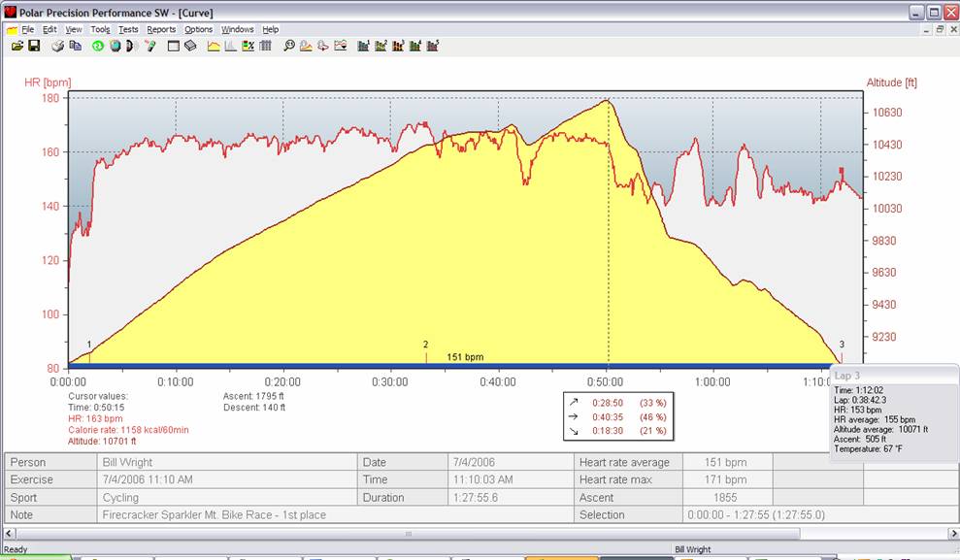The image size is (960, 560).
Task: Click the Sport field value Cycling
Action: point(226,498)
